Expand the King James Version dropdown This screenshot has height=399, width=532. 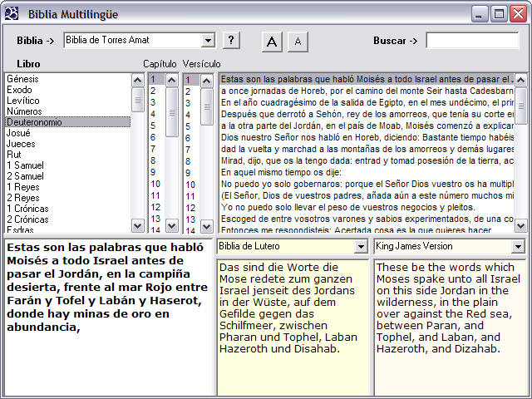click(518, 247)
